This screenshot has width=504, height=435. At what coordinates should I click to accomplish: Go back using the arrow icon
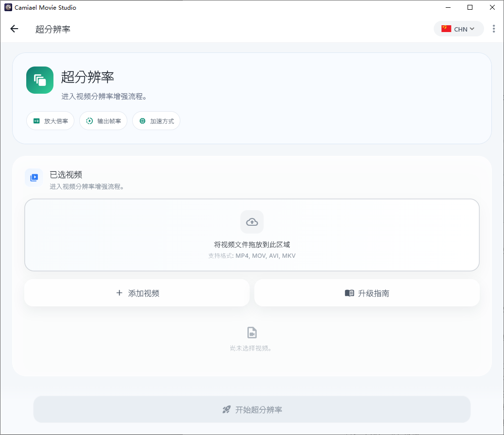tap(14, 29)
